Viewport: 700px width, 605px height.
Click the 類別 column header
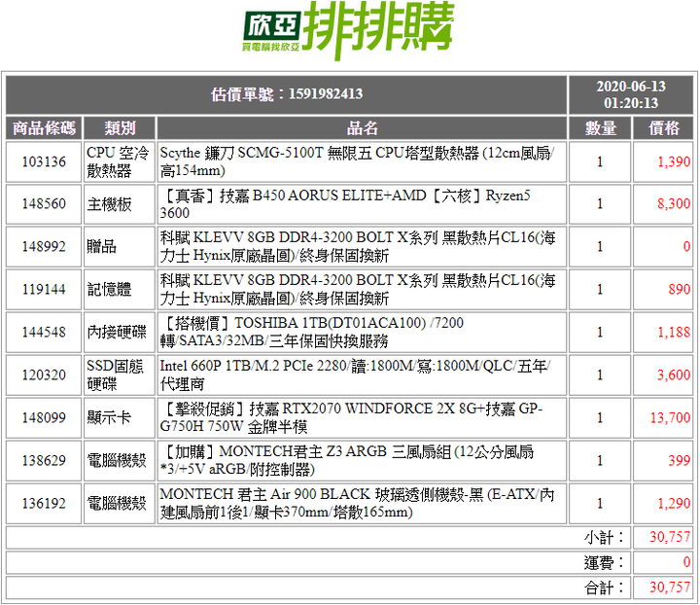pyautogui.click(x=120, y=128)
